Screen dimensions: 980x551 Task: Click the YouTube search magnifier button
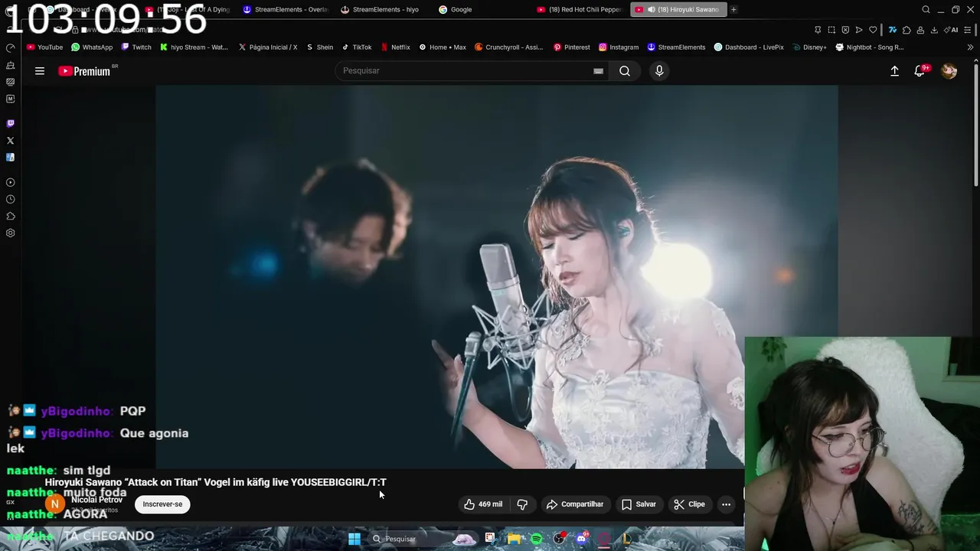click(625, 70)
